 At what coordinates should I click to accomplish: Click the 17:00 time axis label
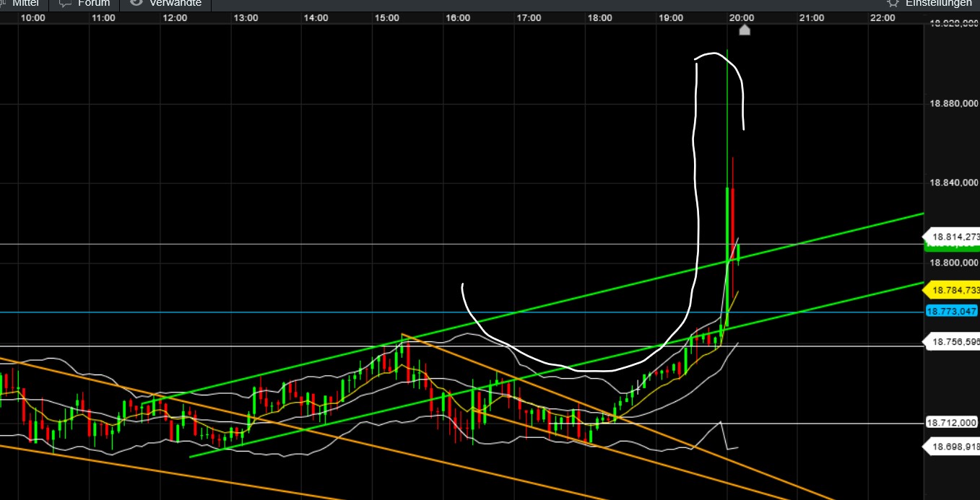pyautogui.click(x=529, y=18)
